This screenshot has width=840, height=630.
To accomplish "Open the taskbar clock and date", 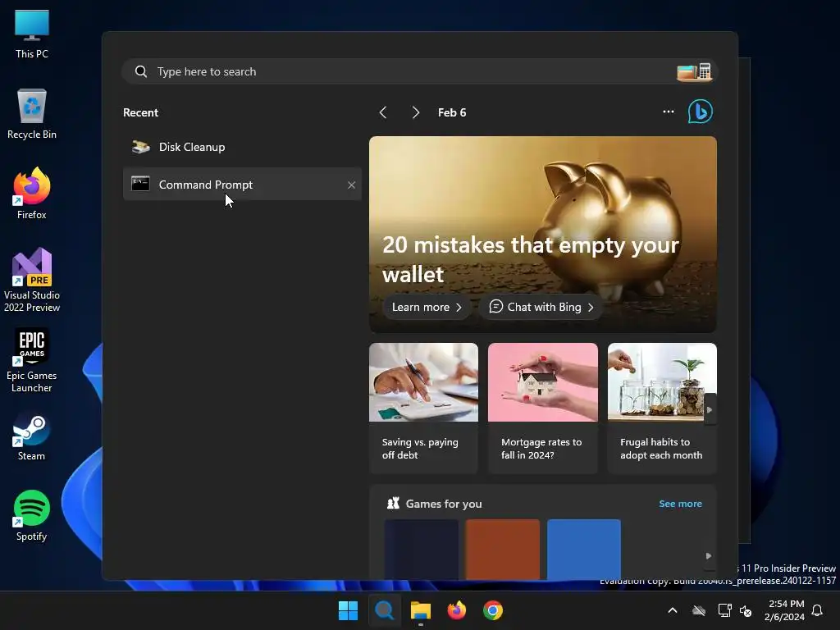I will pos(785,610).
